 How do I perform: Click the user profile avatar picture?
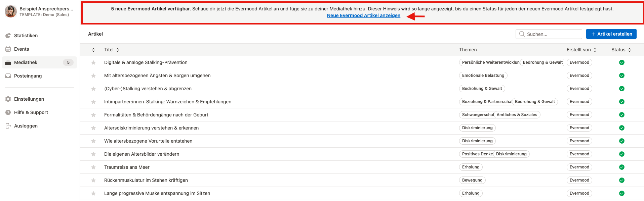tap(11, 11)
